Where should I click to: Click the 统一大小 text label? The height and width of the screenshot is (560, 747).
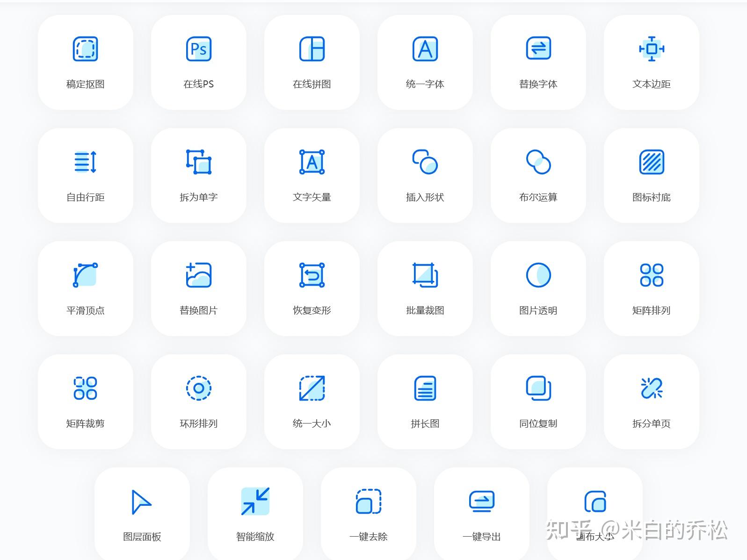pyautogui.click(x=312, y=424)
